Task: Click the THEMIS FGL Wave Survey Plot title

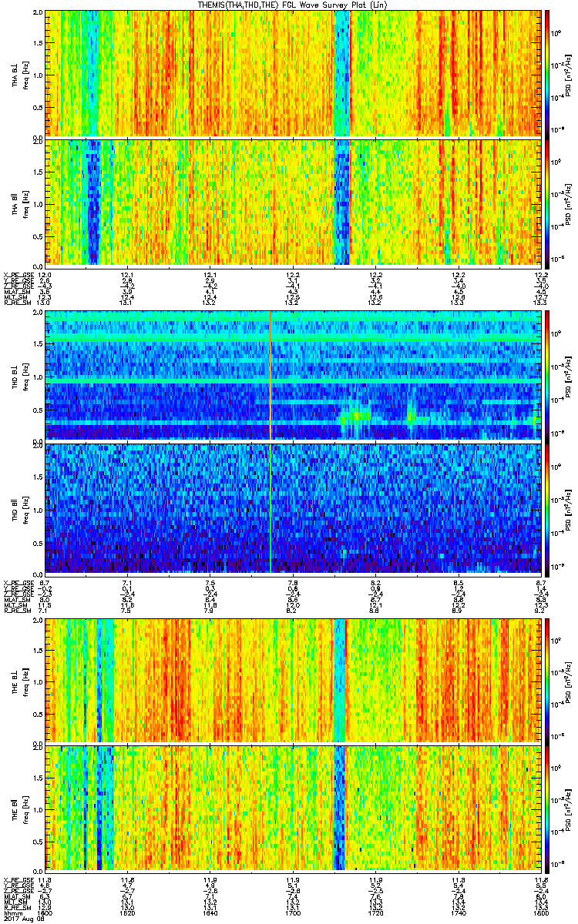Action: [x=291, y=5]
